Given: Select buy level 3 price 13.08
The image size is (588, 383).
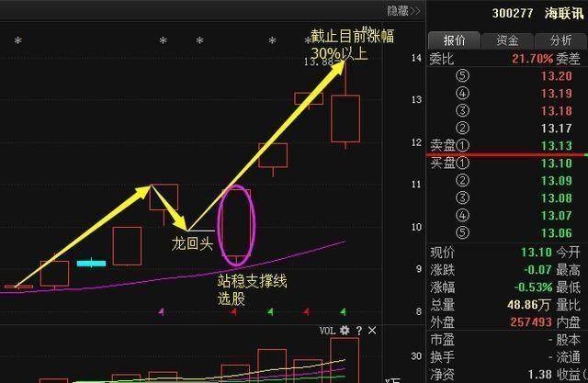Looking at the screenshot, I should click(557, 198).
